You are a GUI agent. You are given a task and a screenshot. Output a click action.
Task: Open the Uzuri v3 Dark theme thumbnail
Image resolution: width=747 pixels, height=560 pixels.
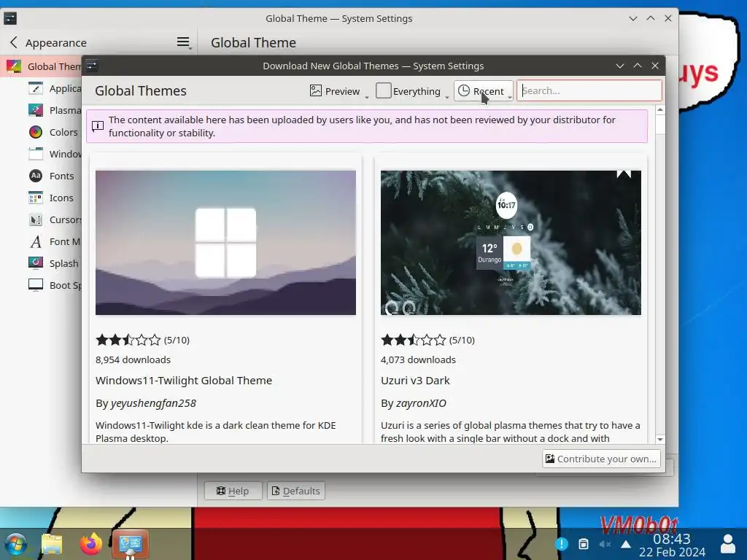(x=511, y=242)
